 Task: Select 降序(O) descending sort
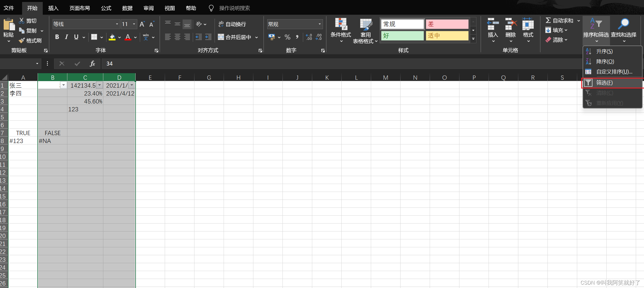612,62
